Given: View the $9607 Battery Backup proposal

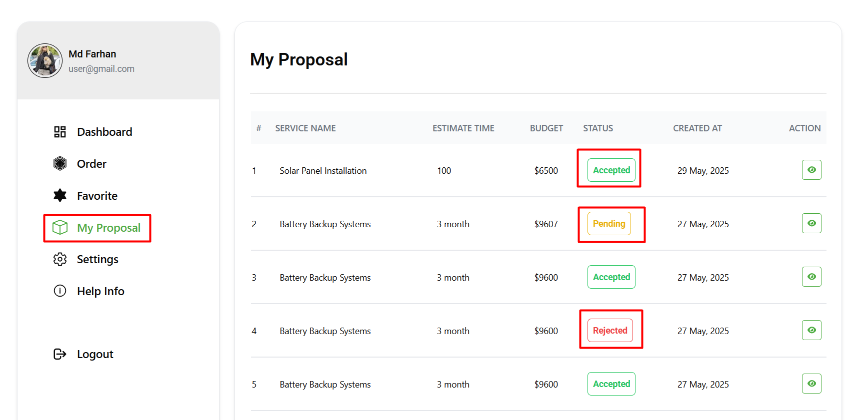Looking at the screenshot, I should [811, 223].
